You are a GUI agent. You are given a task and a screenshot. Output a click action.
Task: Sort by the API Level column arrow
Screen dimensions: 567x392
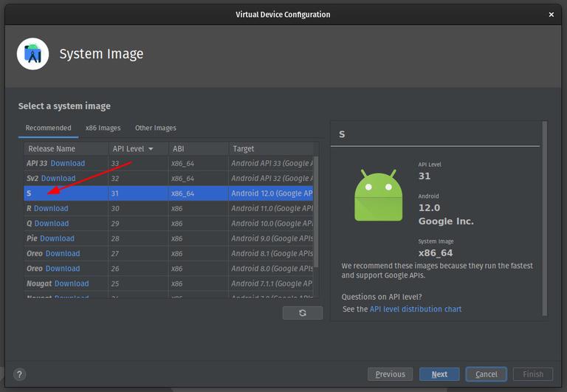point(151,149)
